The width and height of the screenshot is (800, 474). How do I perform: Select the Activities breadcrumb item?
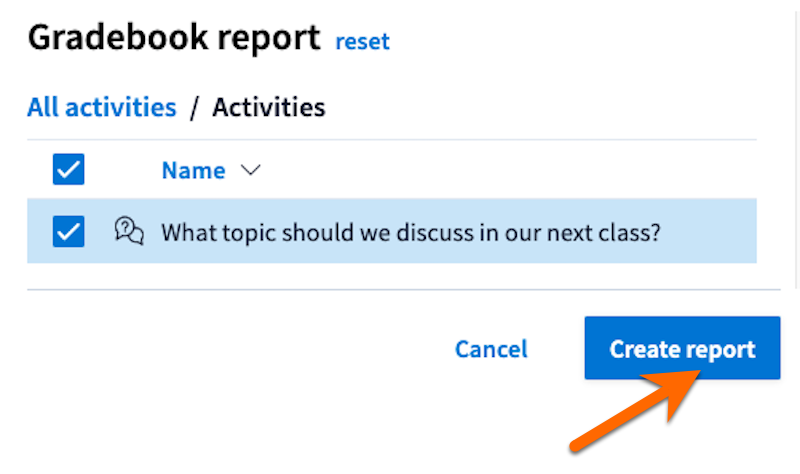[269, 107]
